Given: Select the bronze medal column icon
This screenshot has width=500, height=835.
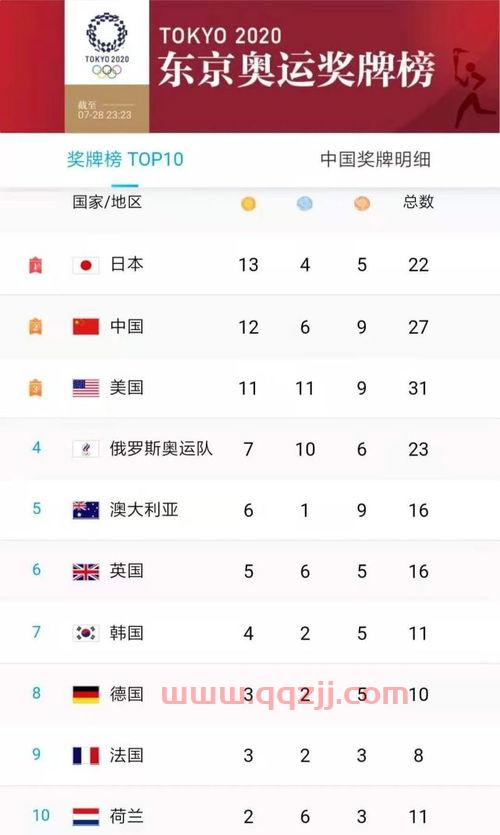Looking at the screenshot, I should [362, 204].
